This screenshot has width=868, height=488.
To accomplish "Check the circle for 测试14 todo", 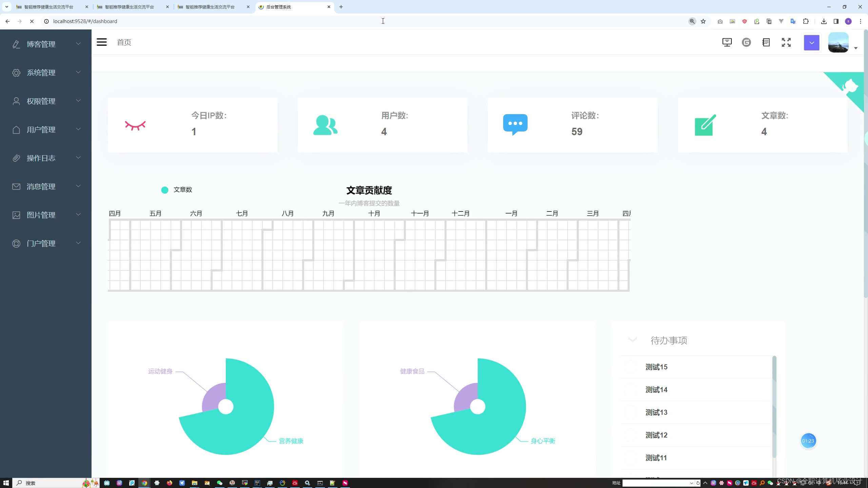I will pyautogui.click(x=631, y=390).
